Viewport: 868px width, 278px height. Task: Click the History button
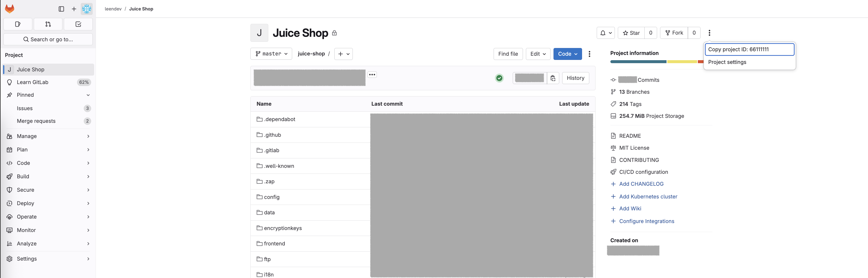[x=575, y=78]
